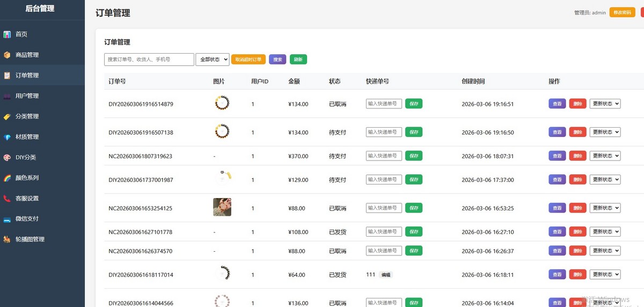644x307 pixels.
Task: Click tracking number input for order NC202603061627101778
Action: point(384,231)
